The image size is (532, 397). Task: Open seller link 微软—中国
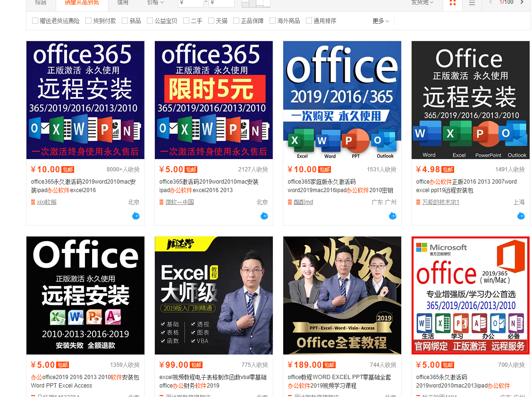[179, 202]
